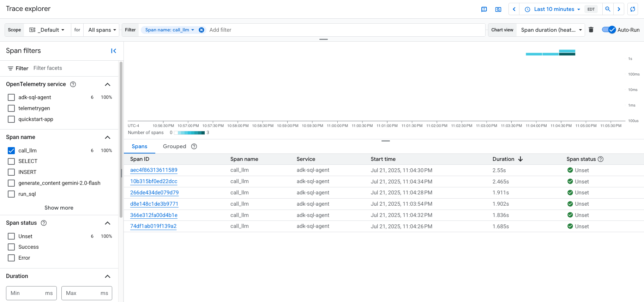The height and width of the screenshot is (302, 644).
Task: Collapse the Span name section
Action: (108, 137)
